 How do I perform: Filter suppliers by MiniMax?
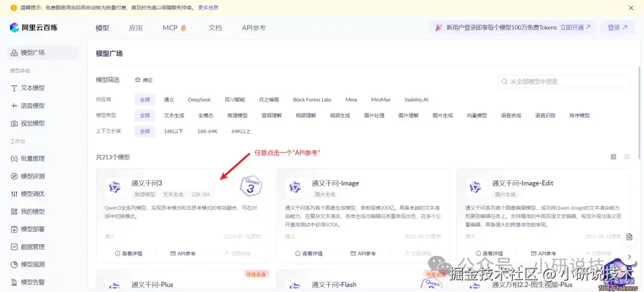[380, 100]
